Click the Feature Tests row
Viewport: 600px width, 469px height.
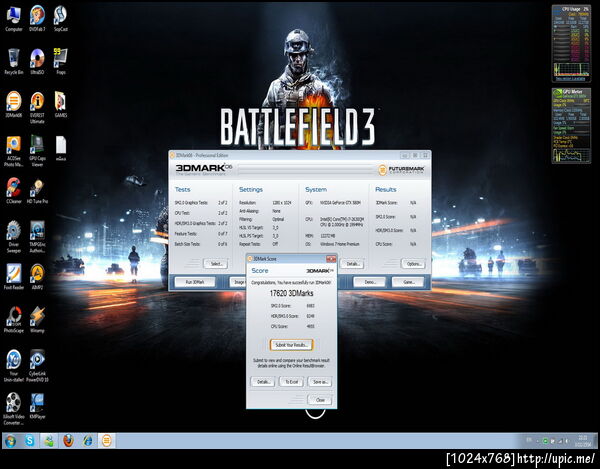pyautogui.click(x=201, y=234)
